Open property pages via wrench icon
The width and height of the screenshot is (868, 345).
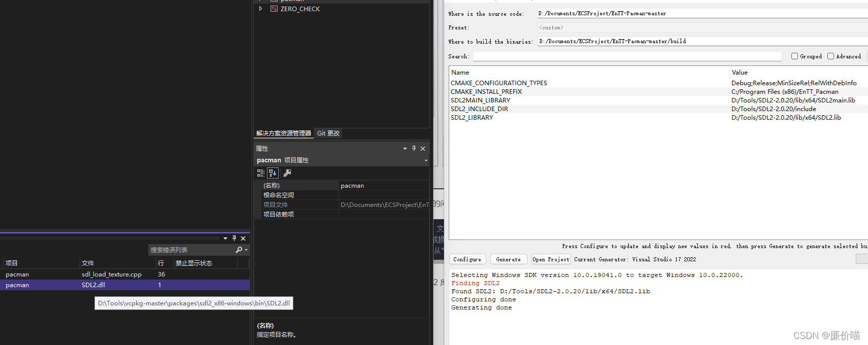pyautogui.click(x=287, y=173)
